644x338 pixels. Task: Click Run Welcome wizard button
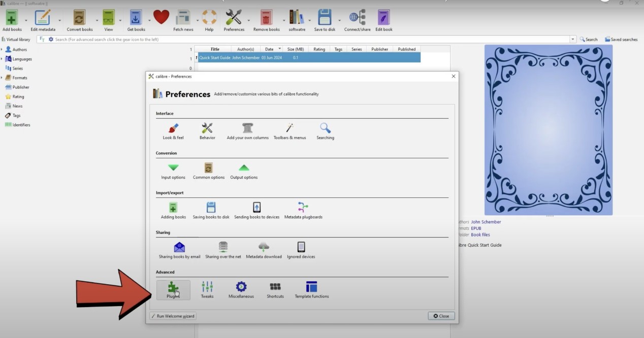pyautogui.click(x=173, y=316)
